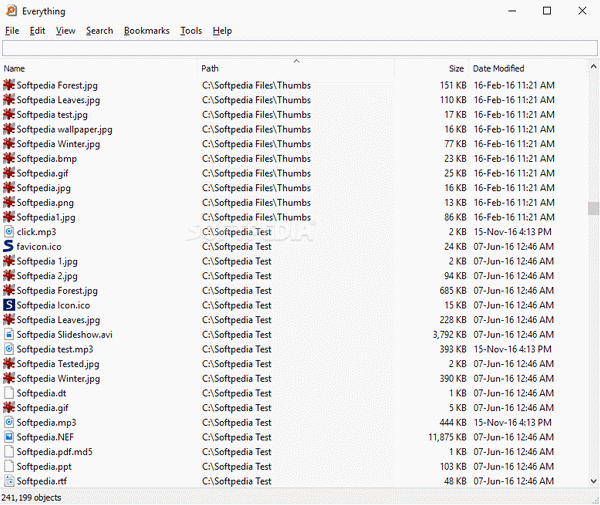This screenshot has height=505, width=600.
Task: Click the 151 KB size value
Action: click(453, 85)
